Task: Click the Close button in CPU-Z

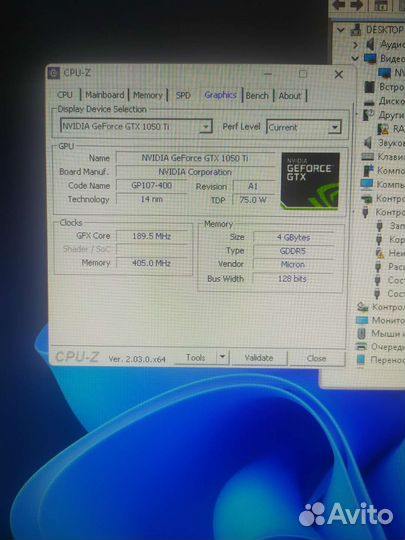Action: (316, 359)
